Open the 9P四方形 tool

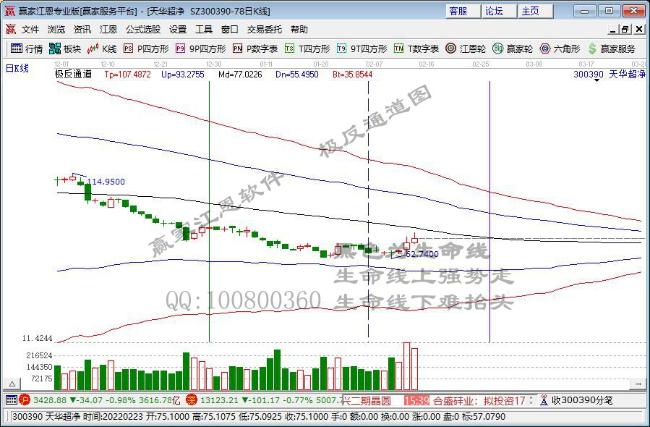[x=201, y=49]
